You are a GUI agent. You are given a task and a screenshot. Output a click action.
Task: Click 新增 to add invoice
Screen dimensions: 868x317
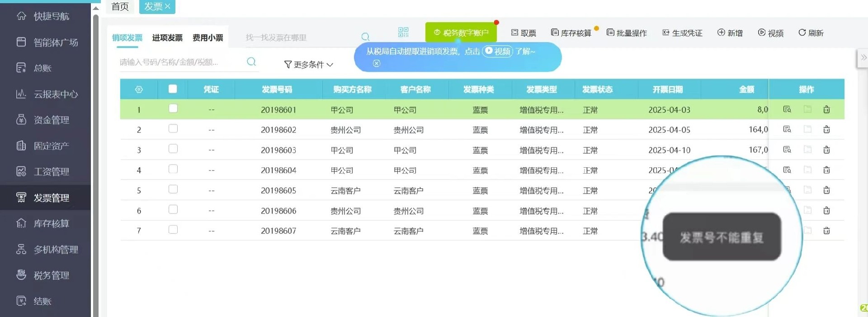pyautogui.click(x=730, y=33)
